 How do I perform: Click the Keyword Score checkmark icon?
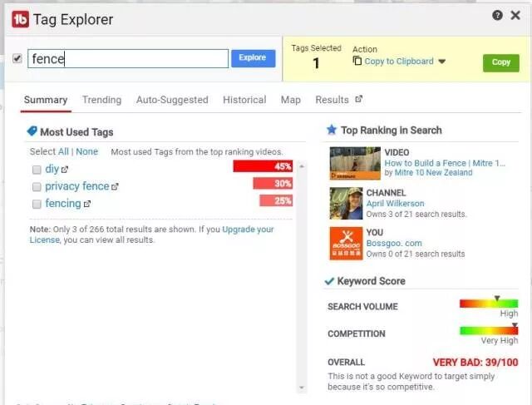click(x=329, y=281)
